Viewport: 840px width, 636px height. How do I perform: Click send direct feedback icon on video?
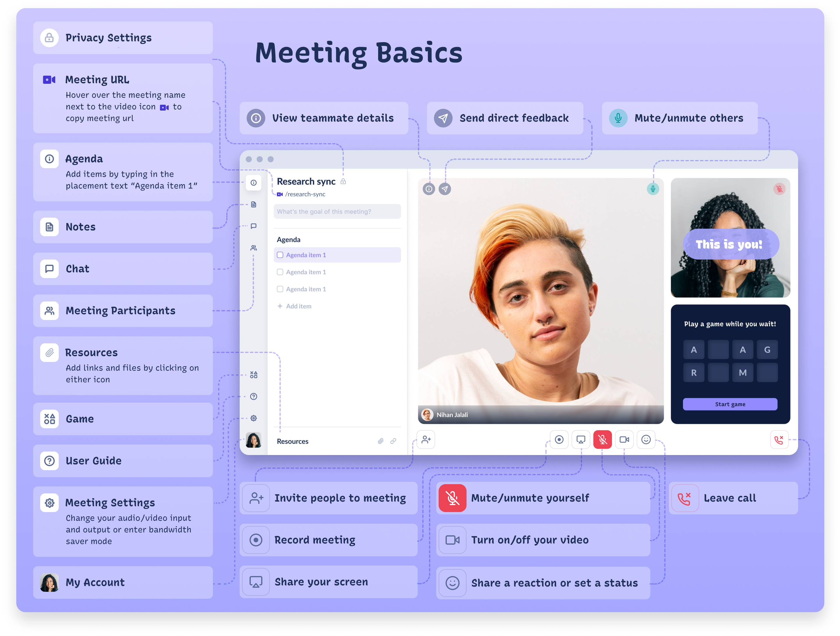[445, 189]
